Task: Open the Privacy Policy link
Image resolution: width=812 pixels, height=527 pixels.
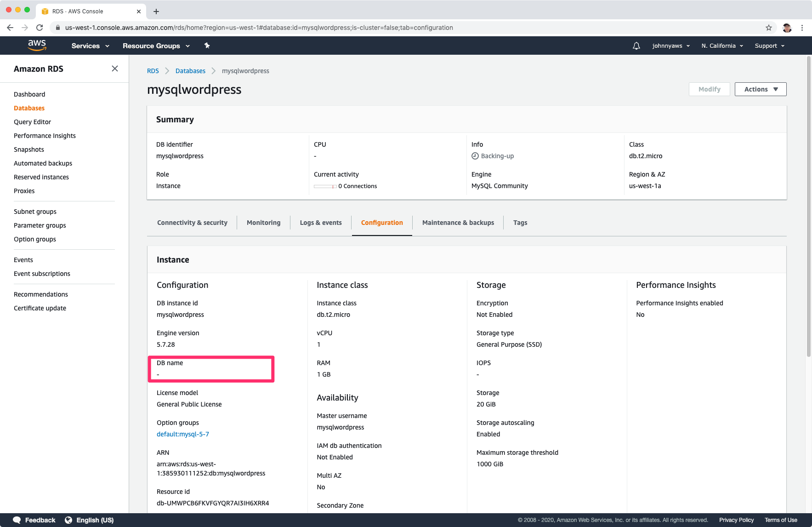Action: tap(736, 520)
